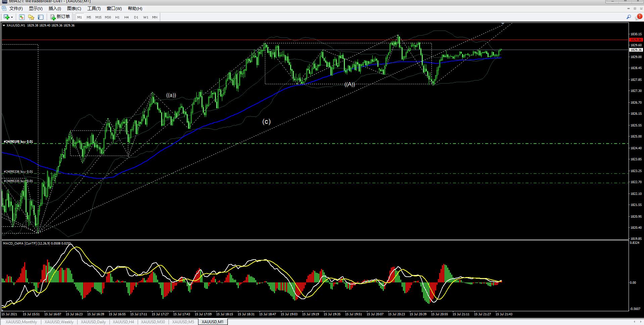
Task: Open the Market Watch window icon
Action: coord(22,17)
